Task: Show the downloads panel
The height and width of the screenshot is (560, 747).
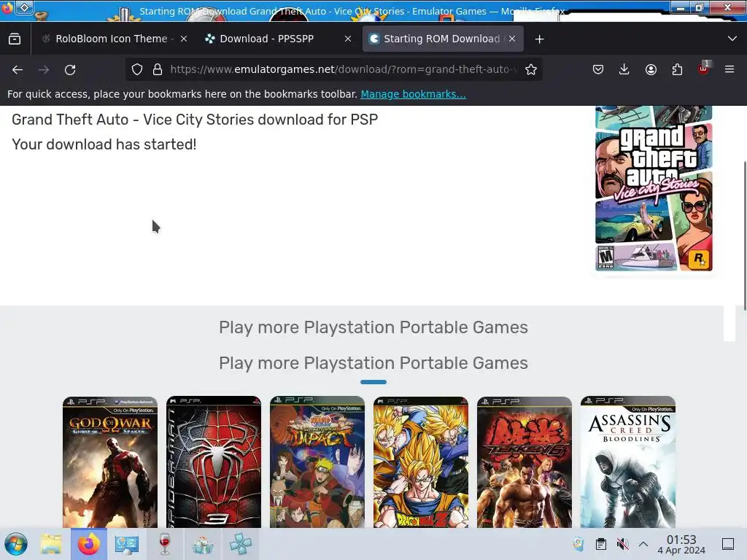Action: tap(624, 69)
